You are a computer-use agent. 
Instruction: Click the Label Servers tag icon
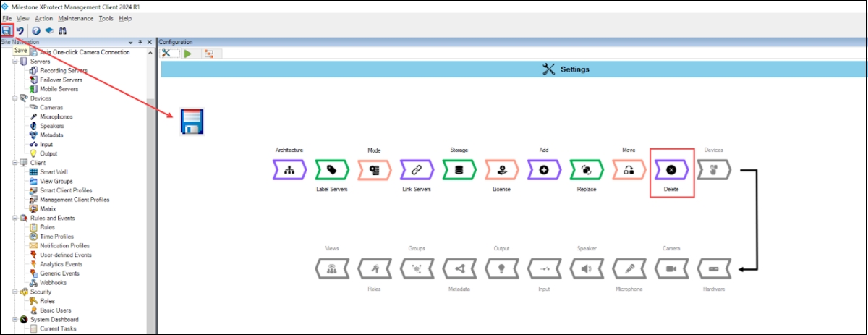pos(332,170)
